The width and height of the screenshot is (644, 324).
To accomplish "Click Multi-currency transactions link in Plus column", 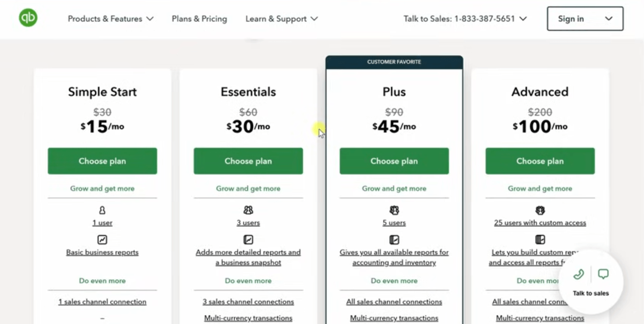I will (394, 318).
